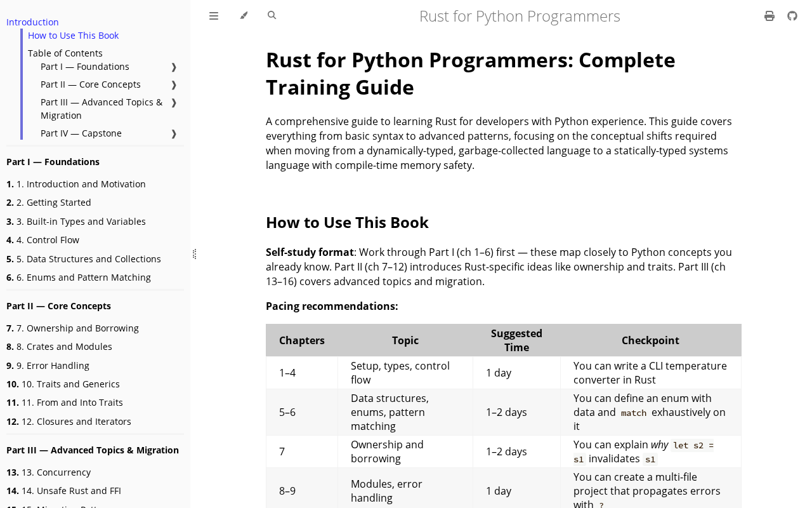Open chapter 14 Unsafe Rust and FFI

pyautogui.click(x=63, y=491)
